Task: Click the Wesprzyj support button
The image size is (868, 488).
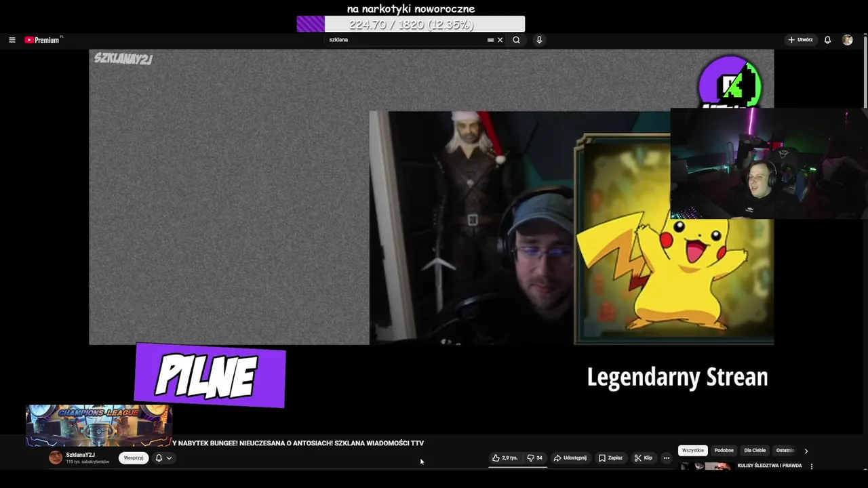Action: click(x=134, y=457)
